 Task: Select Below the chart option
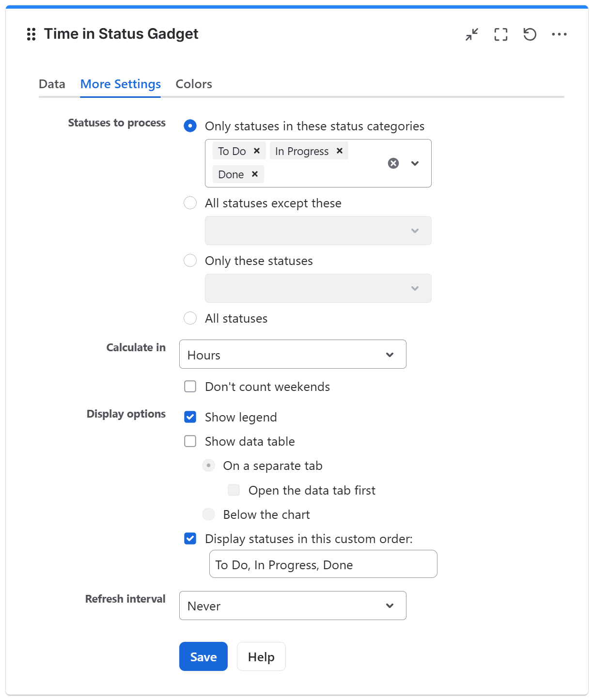[209, 514]
